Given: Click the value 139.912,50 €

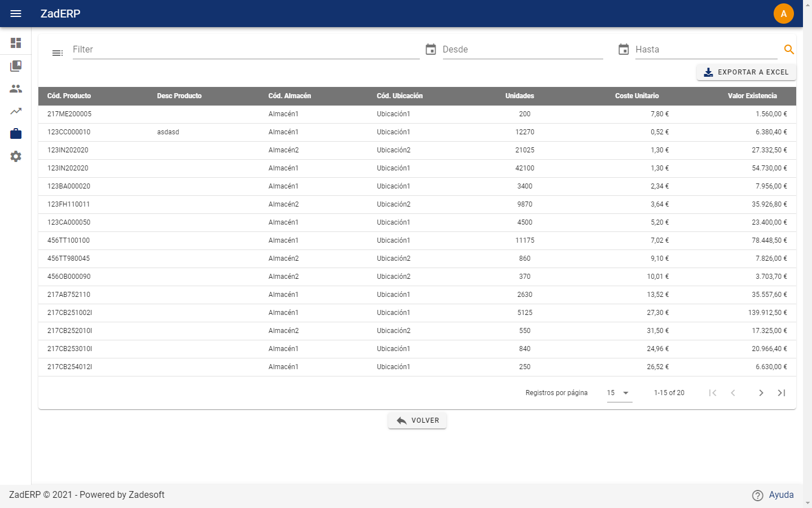Looking at the screenshot, I should click(767, 313).
